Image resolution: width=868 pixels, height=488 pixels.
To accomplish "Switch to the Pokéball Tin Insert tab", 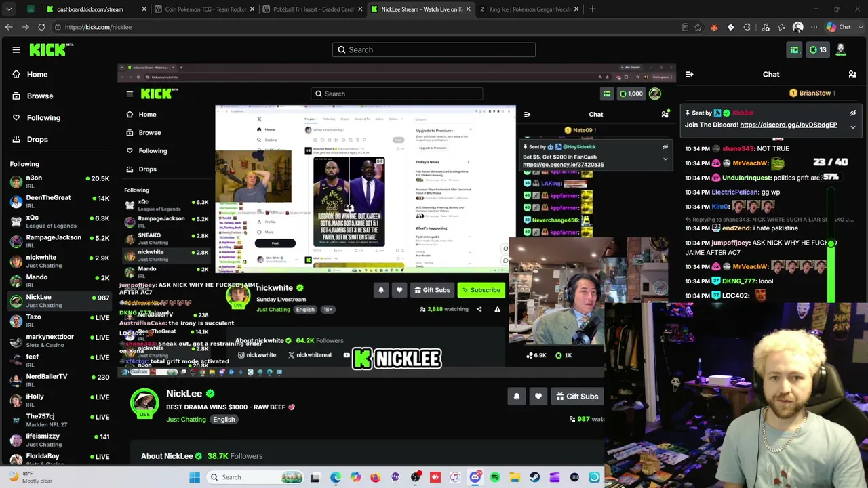I will (x=312, y=9).
